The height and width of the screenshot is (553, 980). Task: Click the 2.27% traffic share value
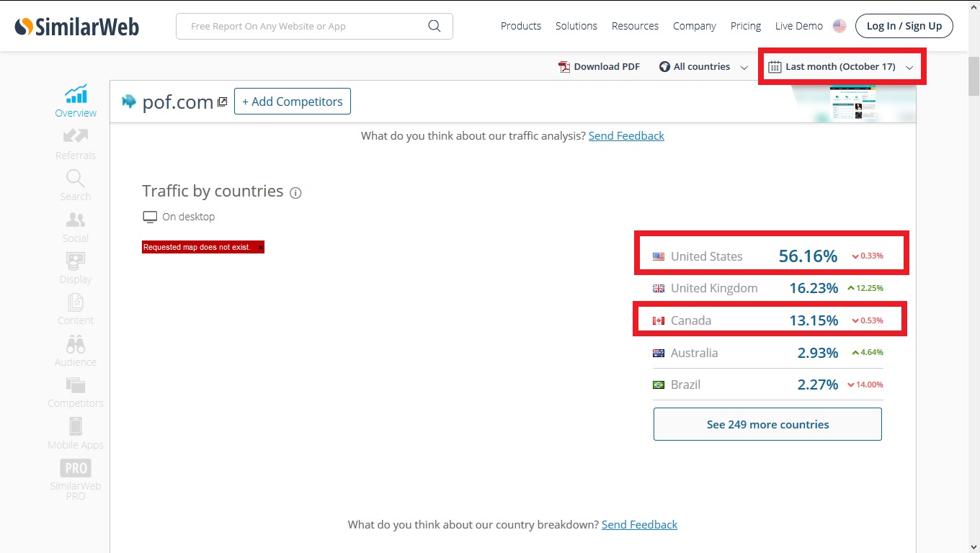coord(818,385)
